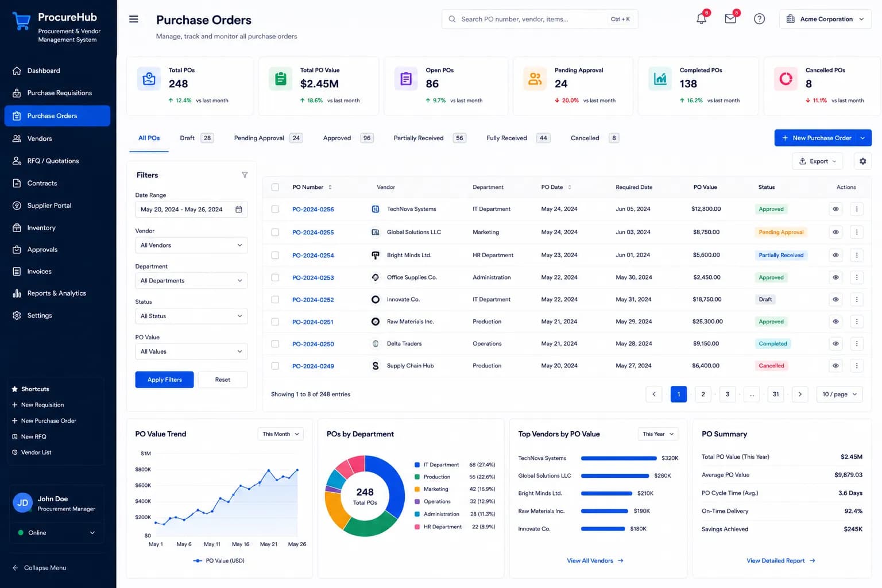Click the PO search input field

coord(540,19)
